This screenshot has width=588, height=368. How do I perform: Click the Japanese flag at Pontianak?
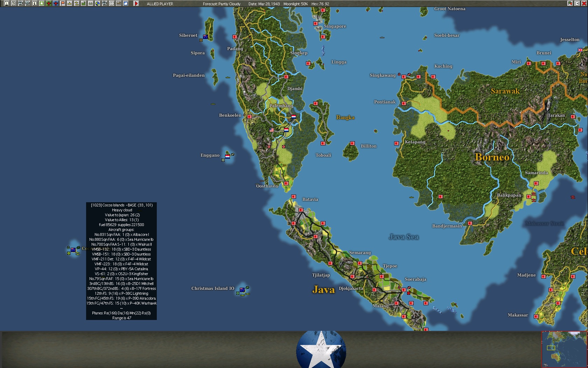(x=404, y=103)
